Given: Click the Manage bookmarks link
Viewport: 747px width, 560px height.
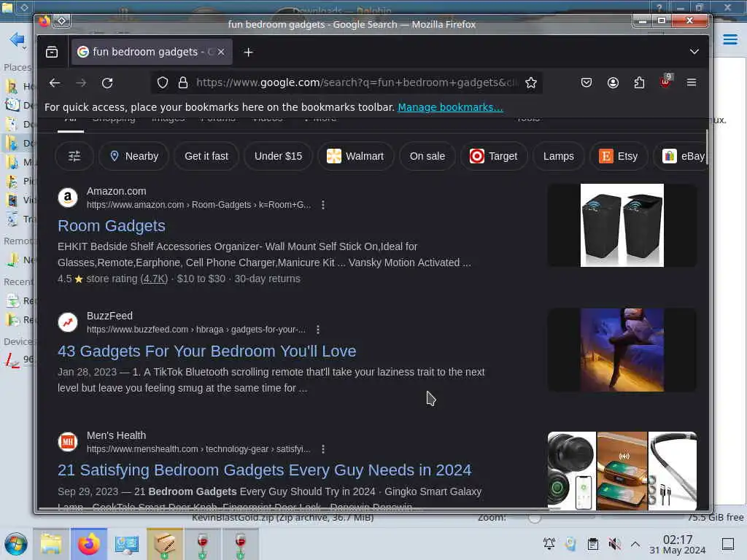Looking at the screenshot, I should click(x=450, y=107).
